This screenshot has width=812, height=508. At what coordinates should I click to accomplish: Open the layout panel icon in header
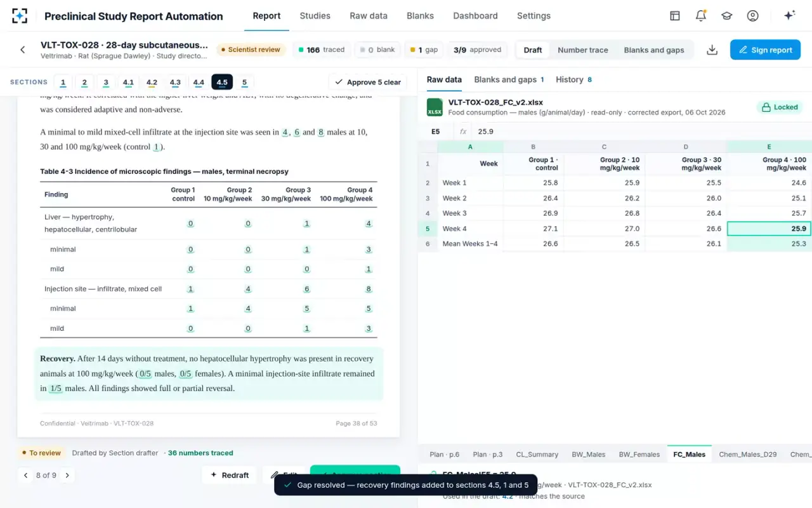(675, 16)
